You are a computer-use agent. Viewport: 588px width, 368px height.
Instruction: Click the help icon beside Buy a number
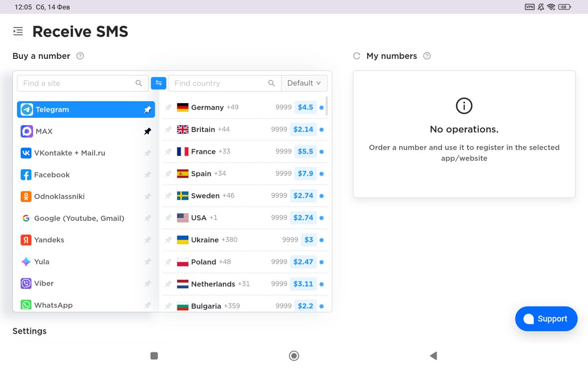[x=80, y=56]
